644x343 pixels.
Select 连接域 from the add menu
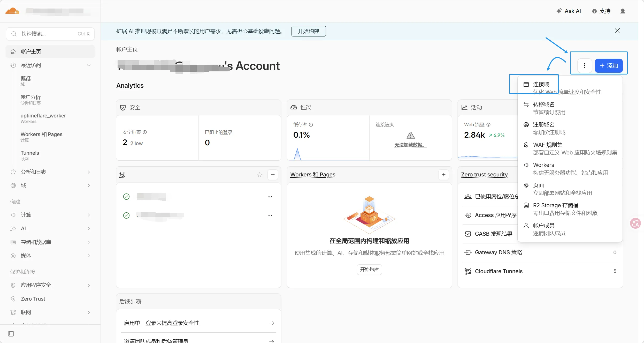[541, 84]
